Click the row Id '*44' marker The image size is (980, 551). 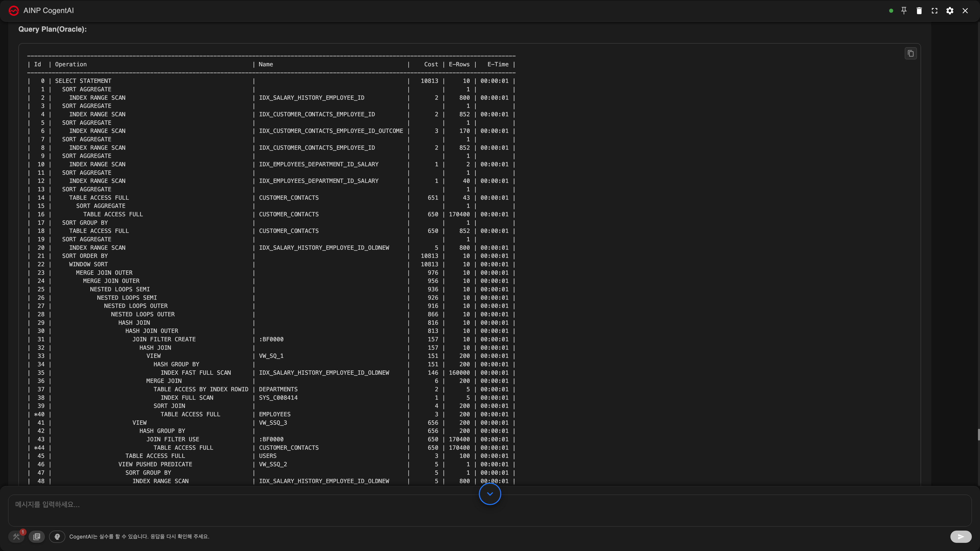click(x=39, y=448)
